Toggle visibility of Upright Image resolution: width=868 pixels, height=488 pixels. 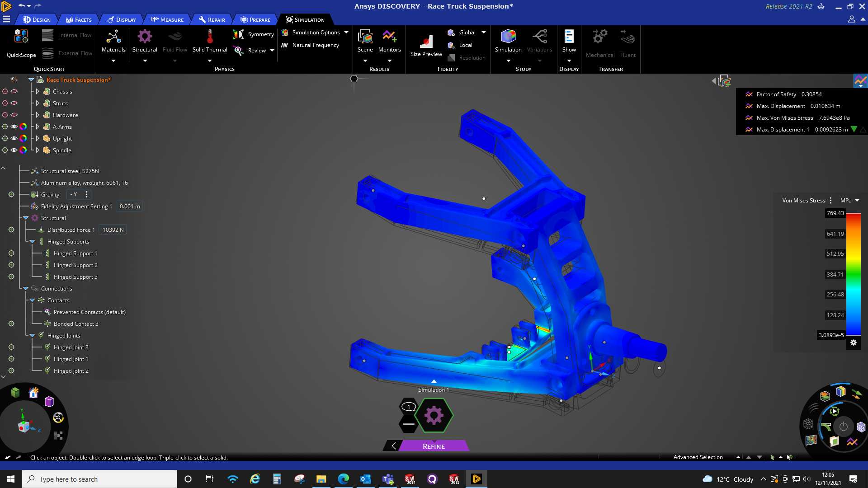pyautogui.click(x=14, y=138)
